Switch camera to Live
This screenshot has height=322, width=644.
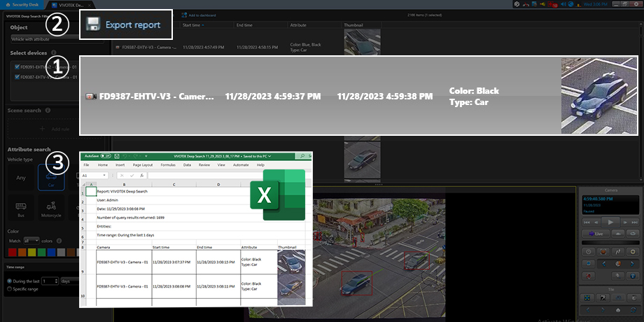(x=596, y=233)
